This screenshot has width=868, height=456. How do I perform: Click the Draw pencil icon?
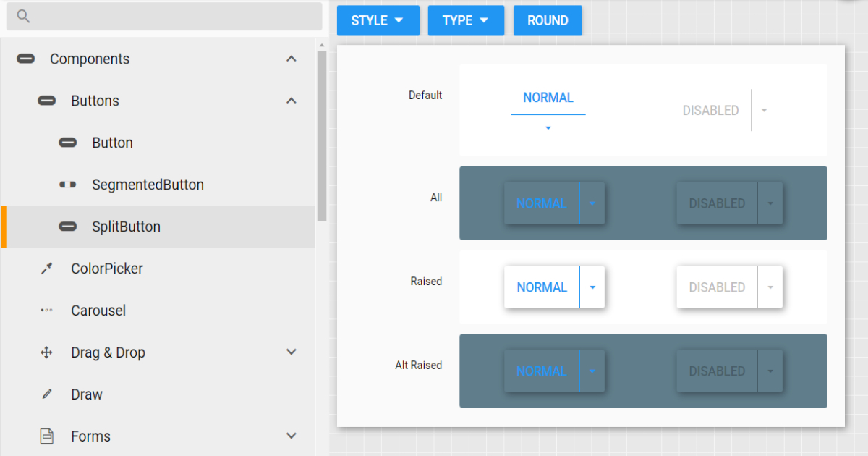click(x=47, y=394)
